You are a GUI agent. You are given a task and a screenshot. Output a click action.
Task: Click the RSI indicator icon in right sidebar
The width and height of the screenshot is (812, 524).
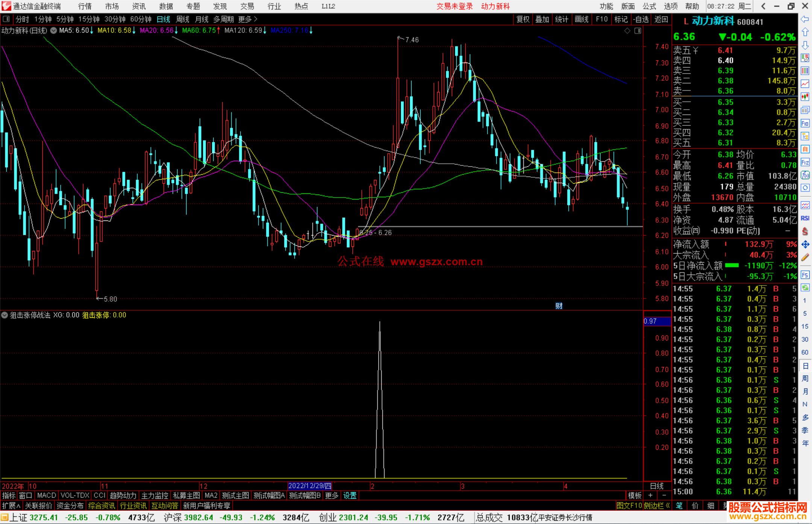(805, 218)
